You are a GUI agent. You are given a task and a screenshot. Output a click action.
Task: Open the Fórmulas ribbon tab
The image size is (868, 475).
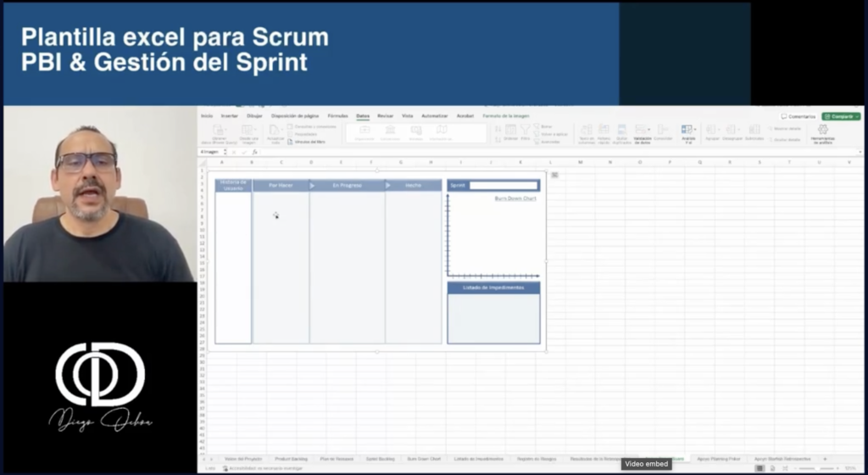[337, 115]
